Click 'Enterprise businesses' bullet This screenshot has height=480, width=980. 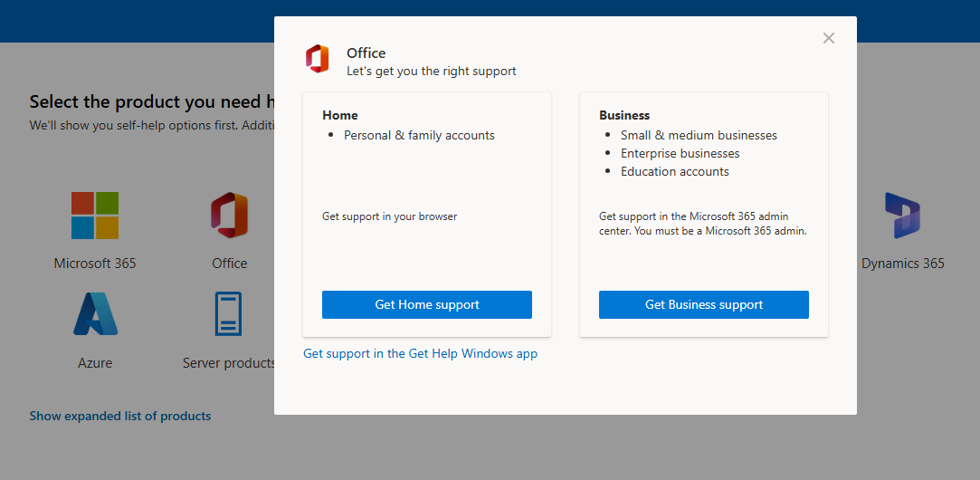pos(680,153)
